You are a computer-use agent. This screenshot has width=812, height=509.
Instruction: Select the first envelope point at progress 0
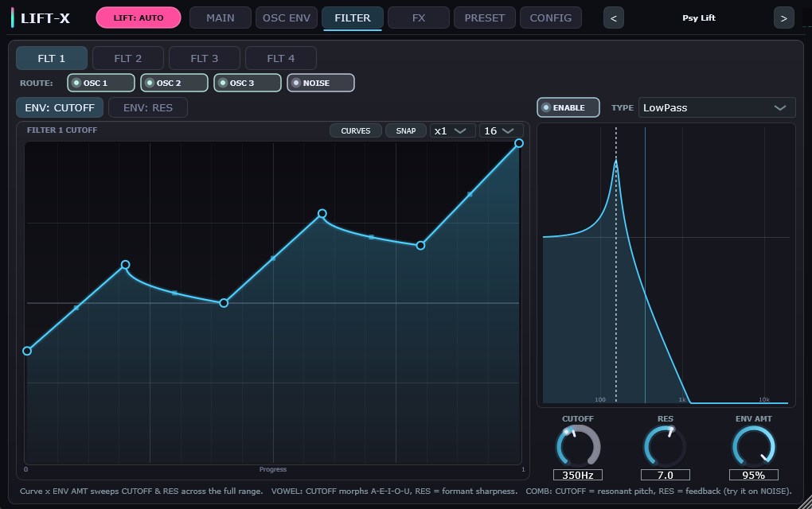[27, 351]
